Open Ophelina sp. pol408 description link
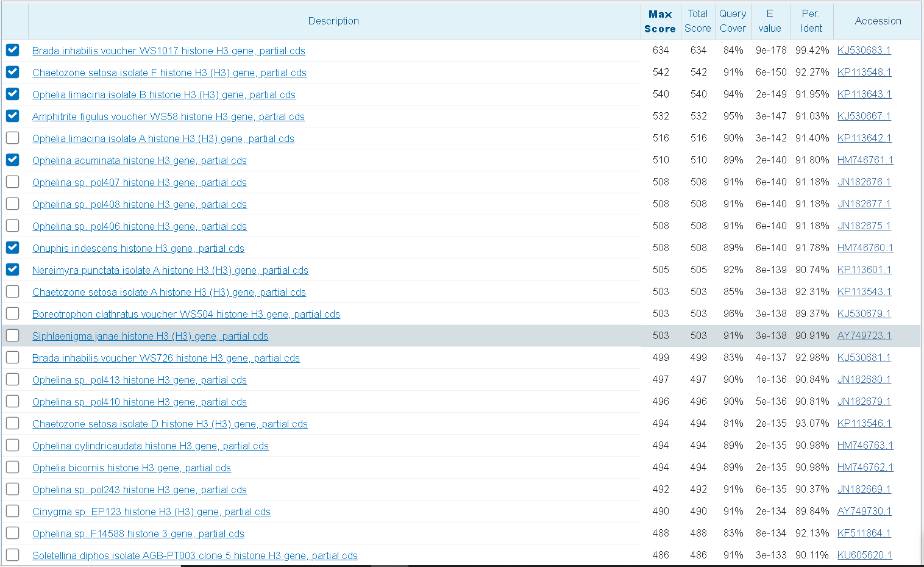Screen dimensions: 924x567 140,204
